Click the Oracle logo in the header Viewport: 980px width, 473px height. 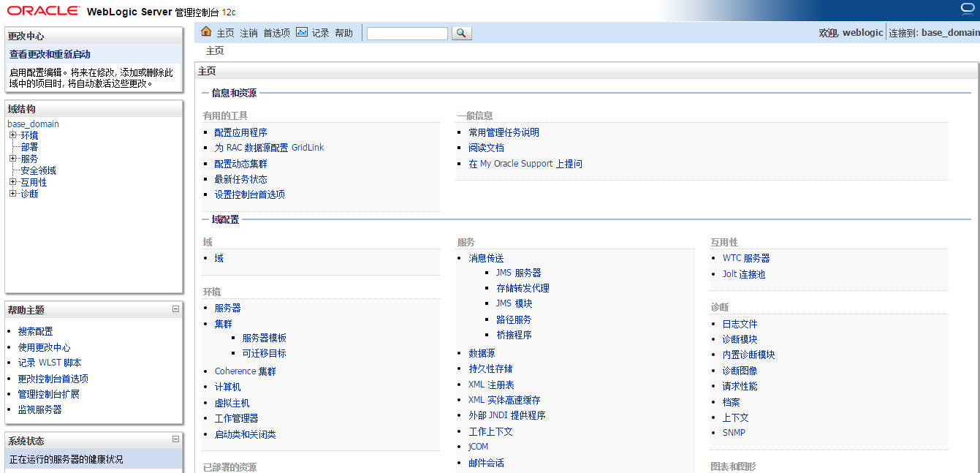coord(43,11)
